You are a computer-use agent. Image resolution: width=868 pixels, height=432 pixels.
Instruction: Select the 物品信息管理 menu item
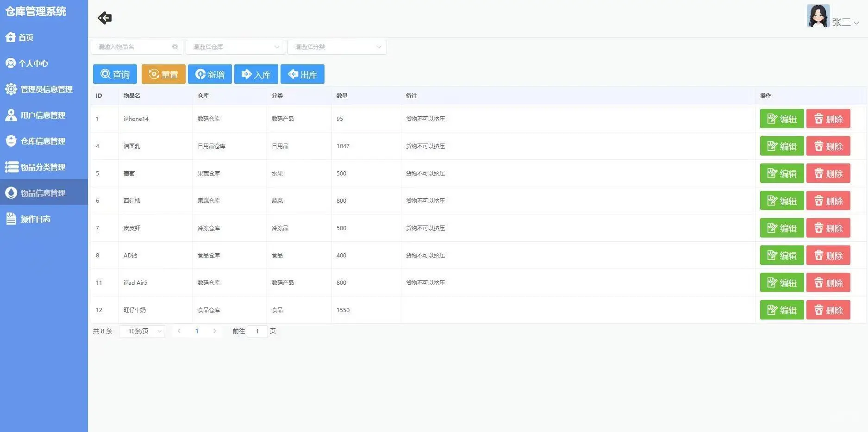point(44,193)
